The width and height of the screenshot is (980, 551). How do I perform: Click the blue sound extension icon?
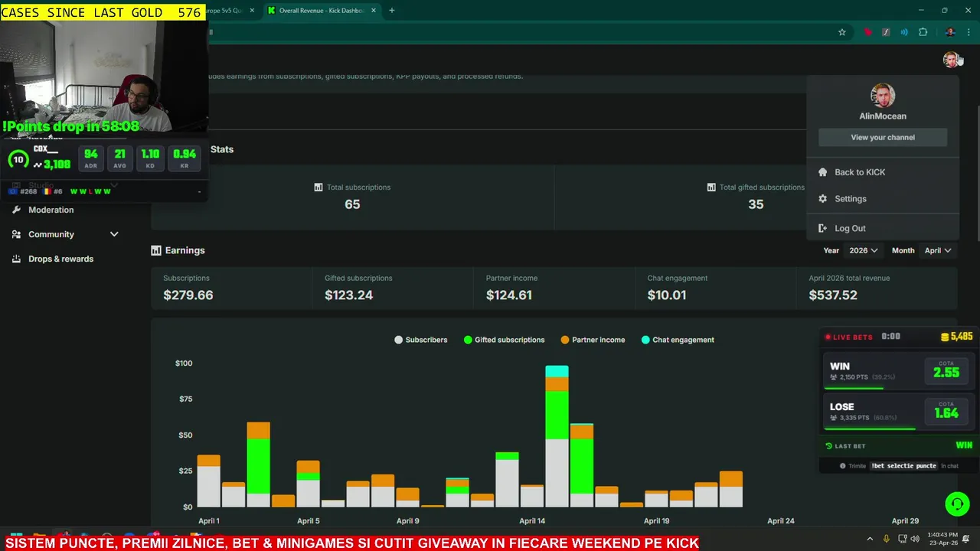point(904,32)
